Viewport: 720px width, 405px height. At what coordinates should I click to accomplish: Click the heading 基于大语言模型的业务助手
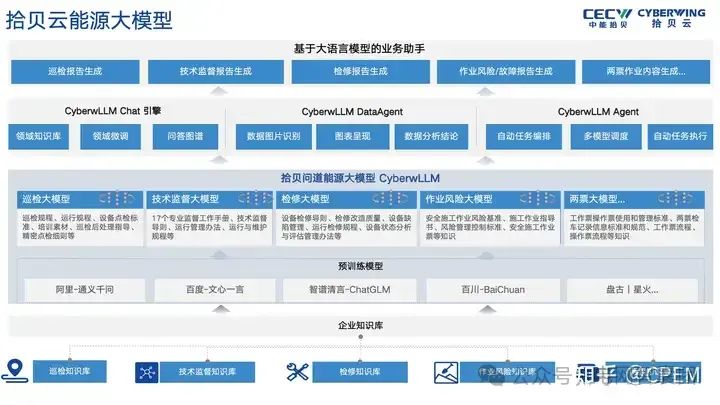point(359,49)
